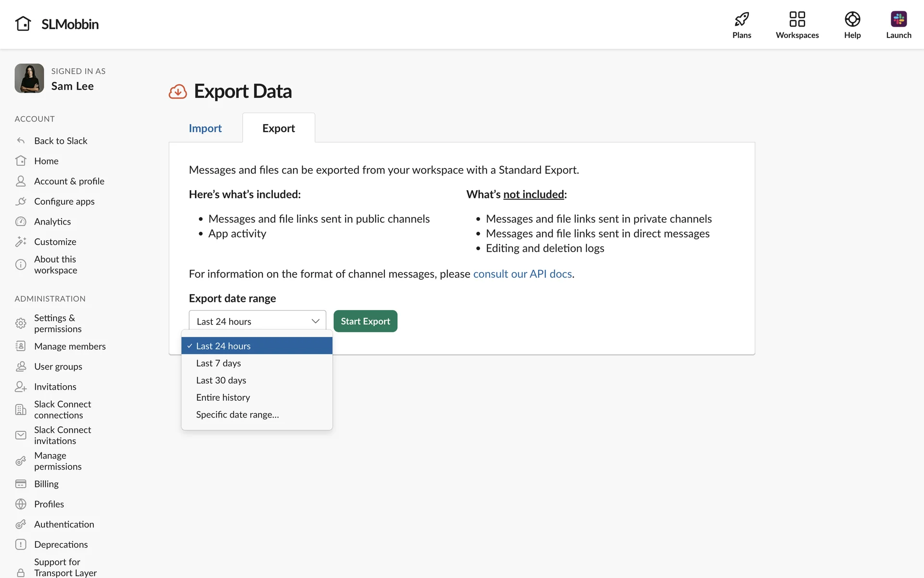Select Entire history from the list
The height and width of the screenshot is (578, 924).
pyautogui.click(x=223, y=397)
